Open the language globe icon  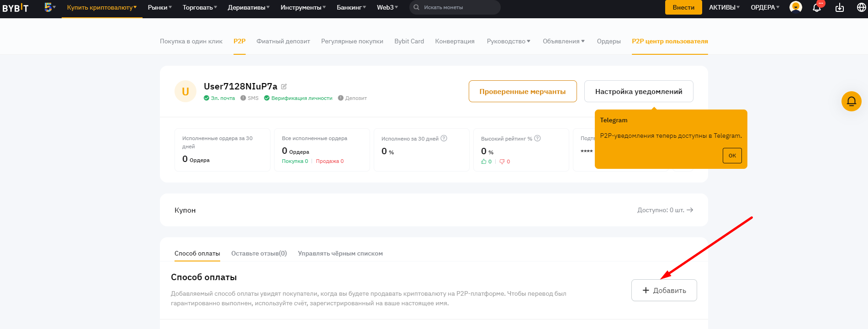click(x=862, y=7)
